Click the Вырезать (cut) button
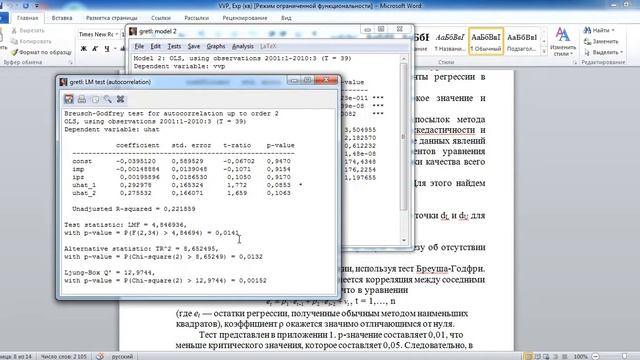Viewport: 640px width, 360px height. point(28,31)
